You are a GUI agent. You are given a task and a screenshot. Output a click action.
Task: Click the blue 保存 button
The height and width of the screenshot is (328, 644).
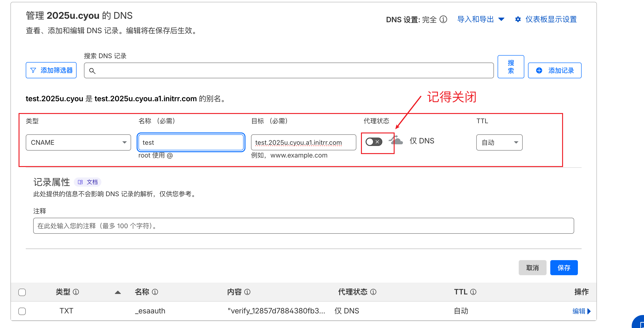pyautogui.click(x=564, y=268)
